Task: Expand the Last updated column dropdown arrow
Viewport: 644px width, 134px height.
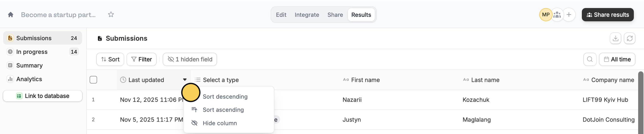Action: pos(185,80)
